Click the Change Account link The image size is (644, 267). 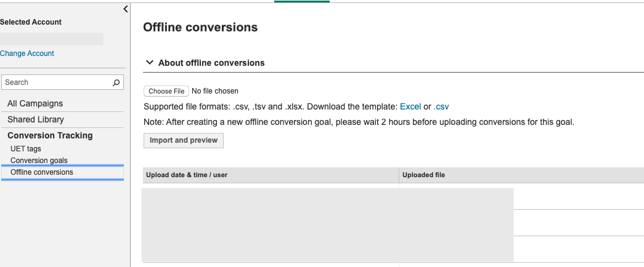point(27,54)
